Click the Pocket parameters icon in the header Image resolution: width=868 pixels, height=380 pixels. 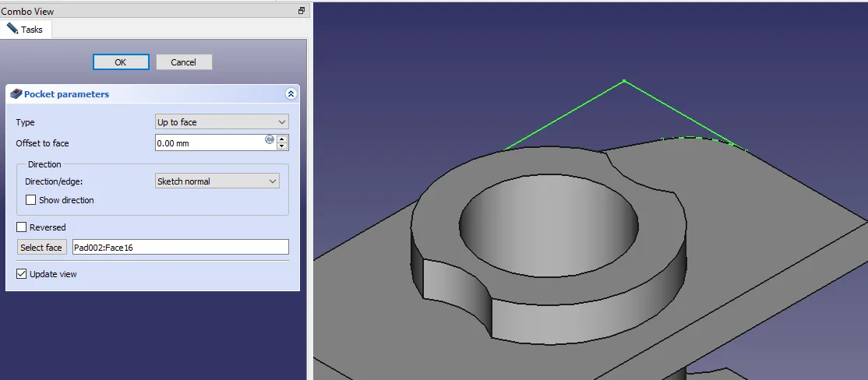pos(16,94)
